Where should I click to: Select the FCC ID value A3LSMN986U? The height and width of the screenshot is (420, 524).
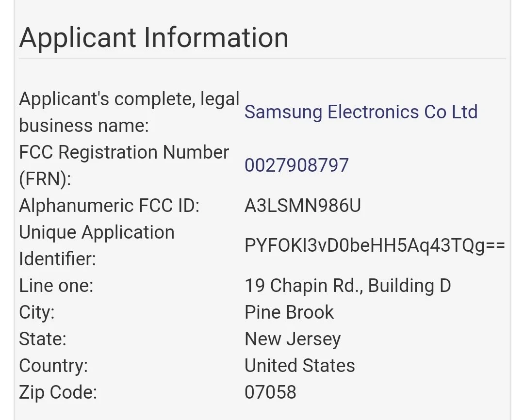click(303, 206)
